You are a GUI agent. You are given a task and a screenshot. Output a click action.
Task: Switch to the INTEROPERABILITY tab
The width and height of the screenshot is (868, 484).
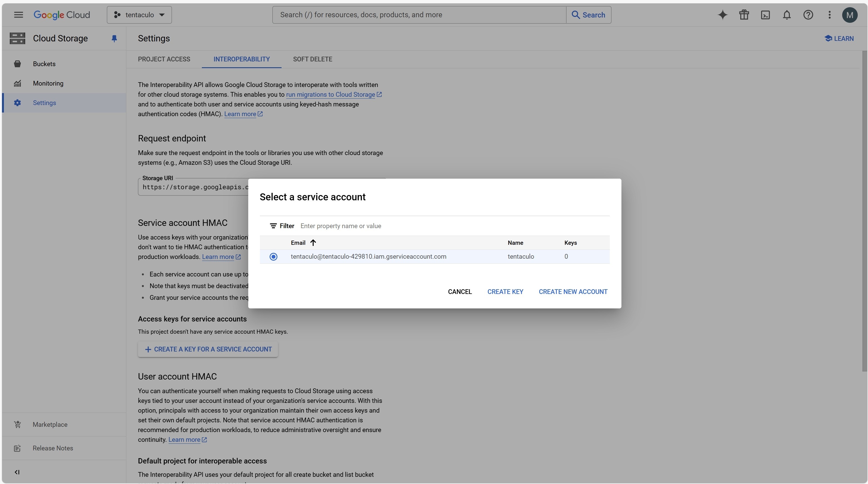click(242, 59)
